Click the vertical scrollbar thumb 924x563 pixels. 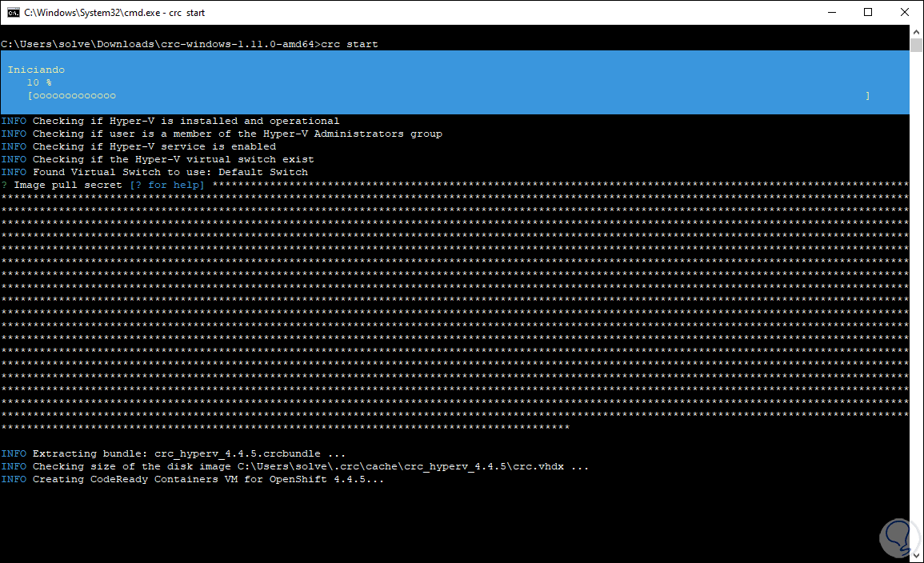[x=916, y=46]
